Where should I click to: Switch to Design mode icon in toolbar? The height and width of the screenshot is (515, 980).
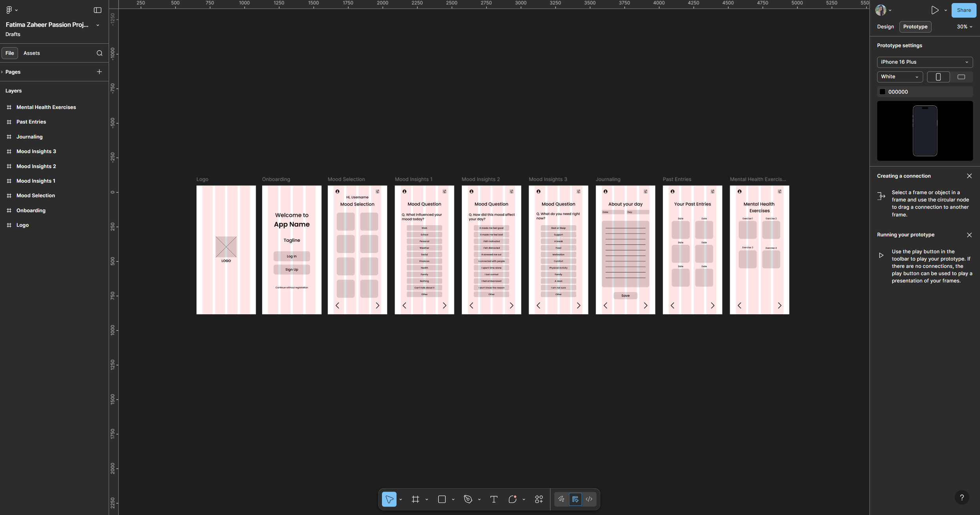(x=575, y=499)
